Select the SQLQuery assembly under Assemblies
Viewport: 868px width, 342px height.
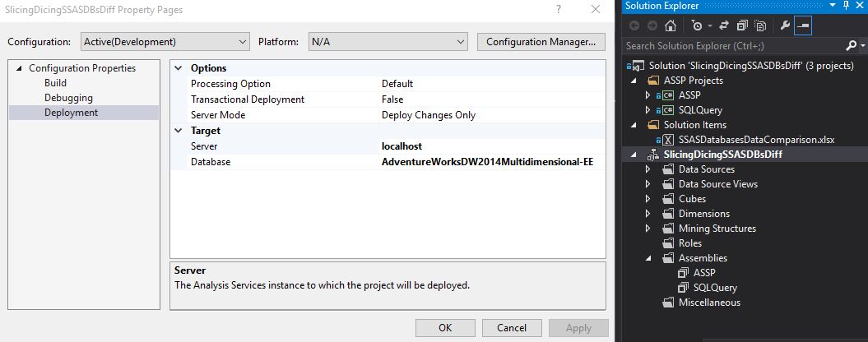click(715, 288)
